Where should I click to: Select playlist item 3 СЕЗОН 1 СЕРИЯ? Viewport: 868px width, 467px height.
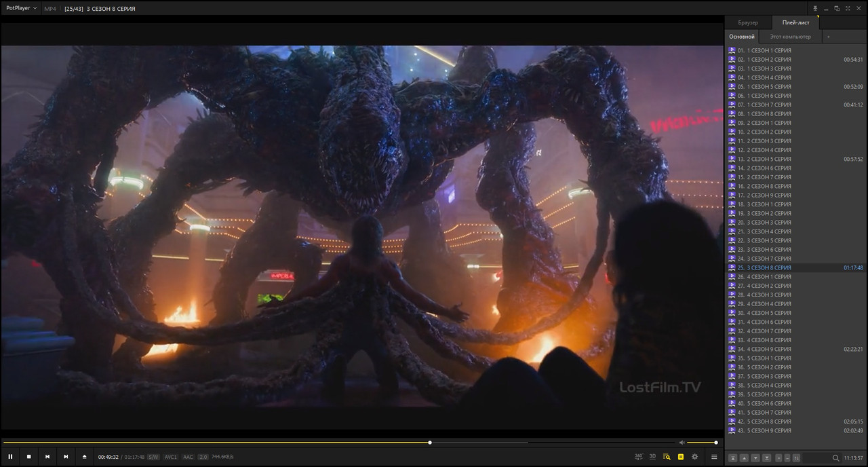[x=795, y=204]
